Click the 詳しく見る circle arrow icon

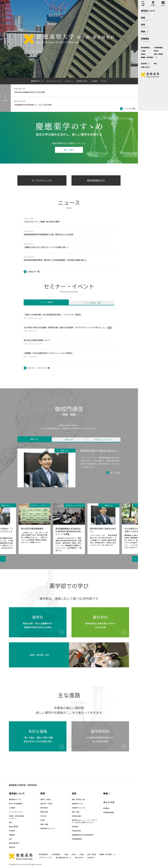click(108, 473)
